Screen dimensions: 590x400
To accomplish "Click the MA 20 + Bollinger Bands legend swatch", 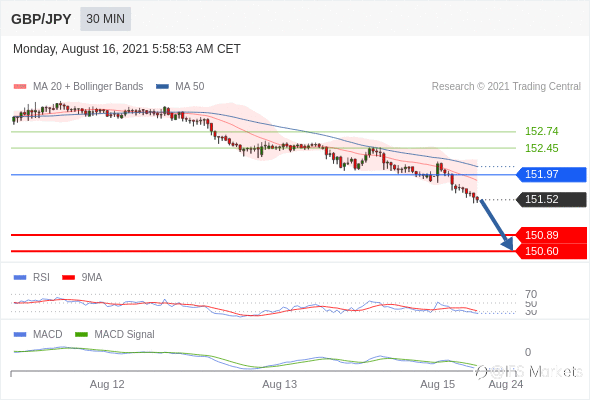I will coord(20,87).
